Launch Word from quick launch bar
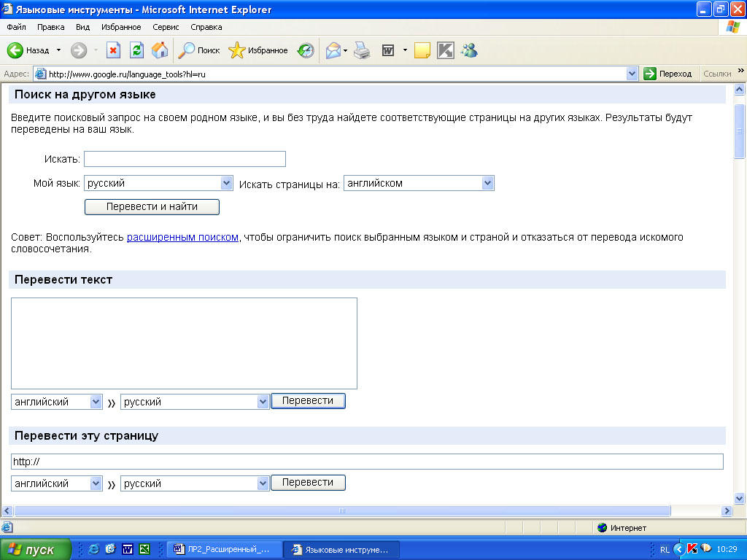This screenshot has width=747, height=560. [128, 549]
